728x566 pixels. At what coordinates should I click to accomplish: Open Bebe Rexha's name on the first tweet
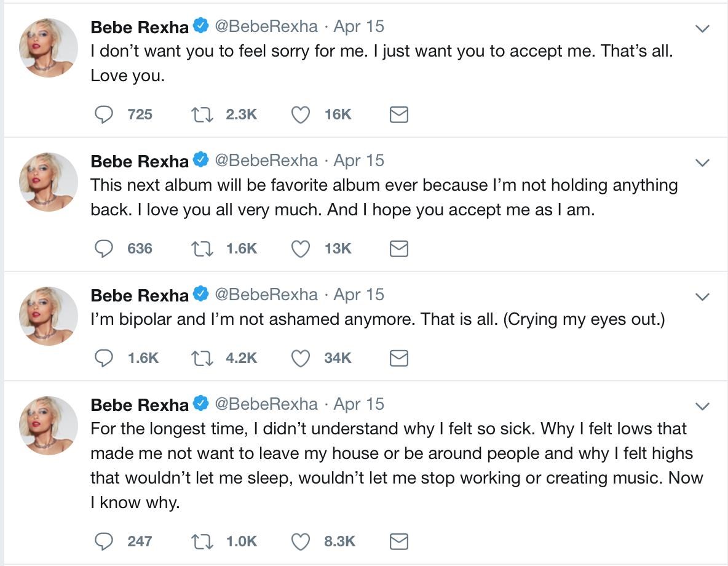point(140,26)
